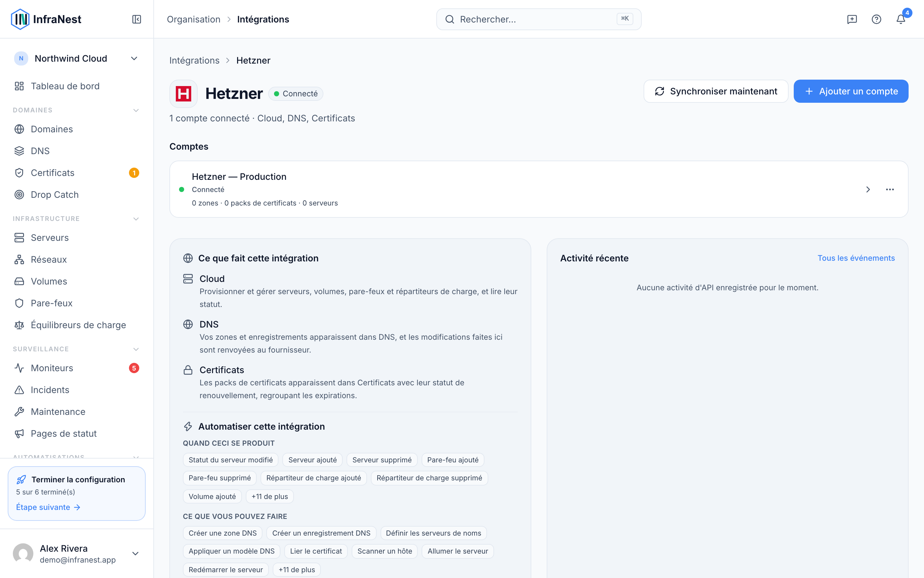Navigate to Moniteurs
Screen dimensions: 924x578
(x=76, y=368)
